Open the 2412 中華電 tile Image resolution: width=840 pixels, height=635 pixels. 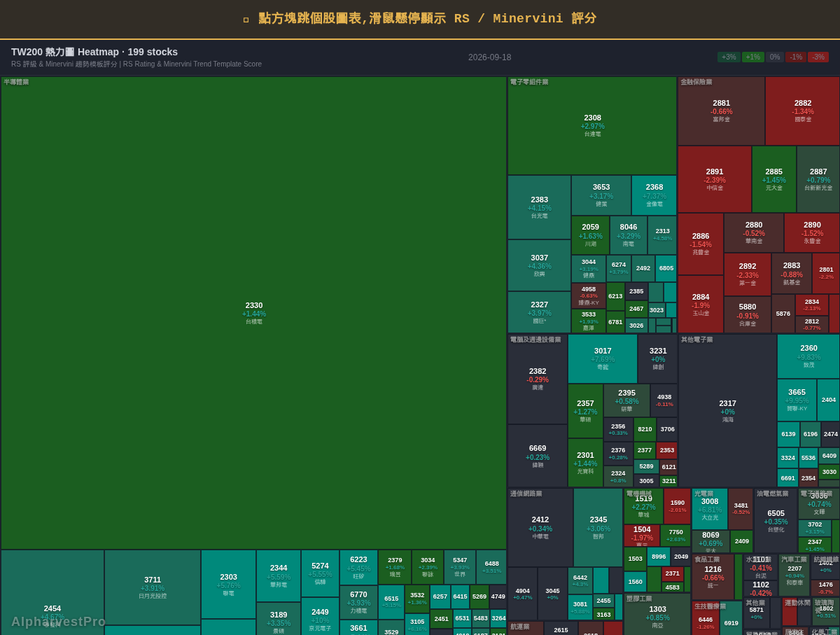click(x=540, y=527)
